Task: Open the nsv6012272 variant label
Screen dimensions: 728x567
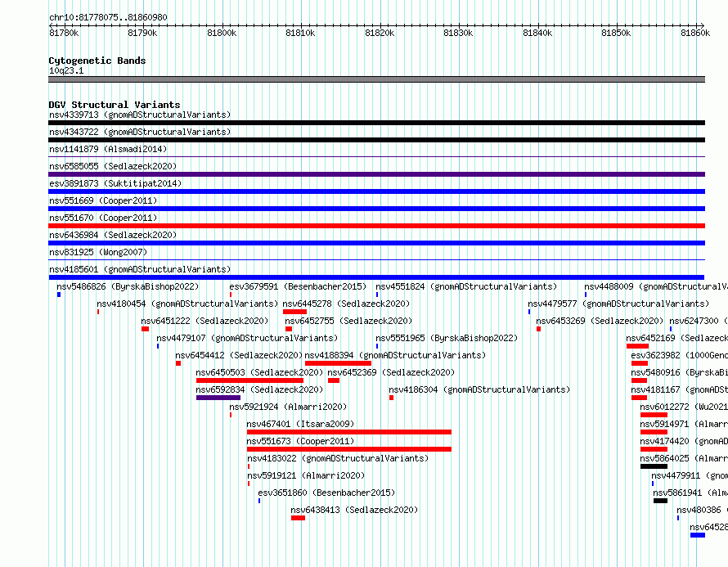Action: coord(684,407)
